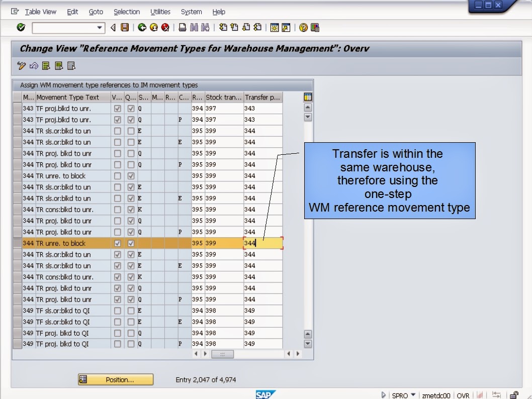Click the Position... button
532x399 pixels.
[x=116, y=379]
